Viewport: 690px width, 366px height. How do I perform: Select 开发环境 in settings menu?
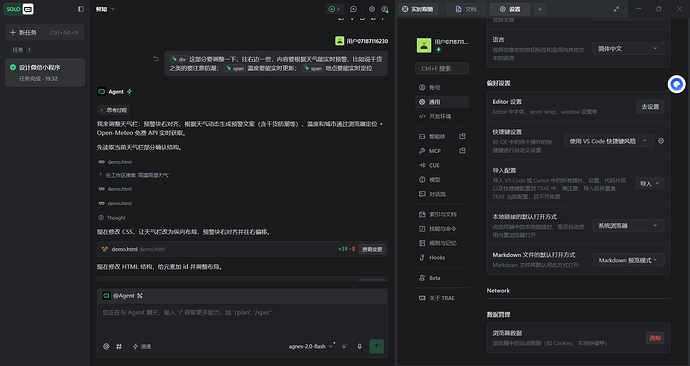(441, 117)
